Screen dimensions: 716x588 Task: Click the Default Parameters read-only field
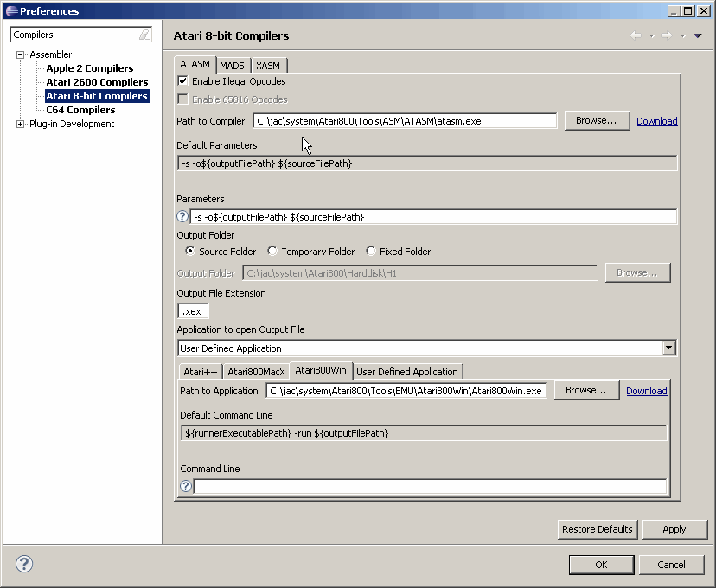(427, 163)
